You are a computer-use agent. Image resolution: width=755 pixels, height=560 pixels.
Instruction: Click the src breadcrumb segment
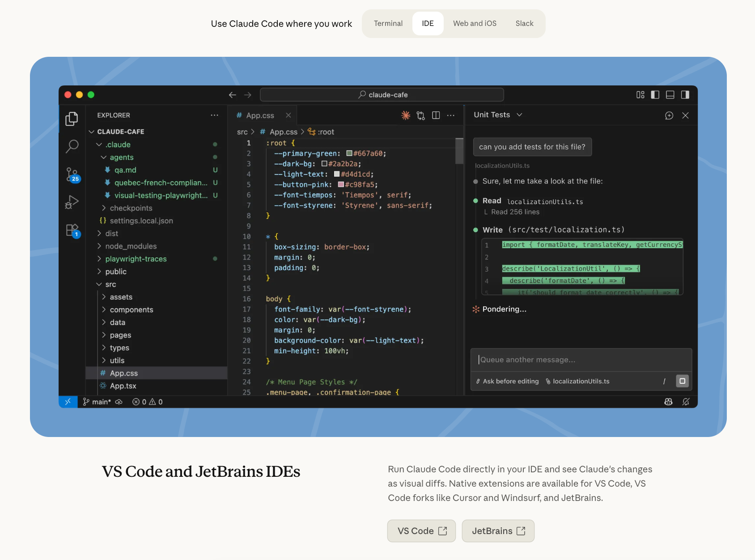(x=242, y=132)
